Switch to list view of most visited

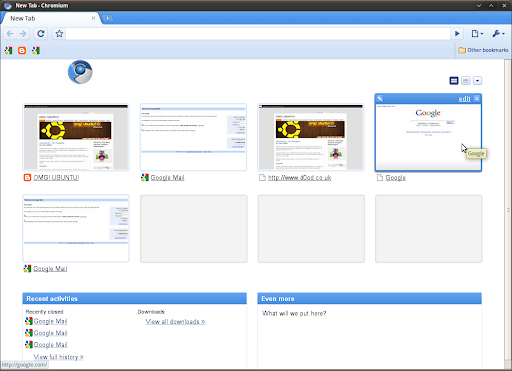coord(466,81)
